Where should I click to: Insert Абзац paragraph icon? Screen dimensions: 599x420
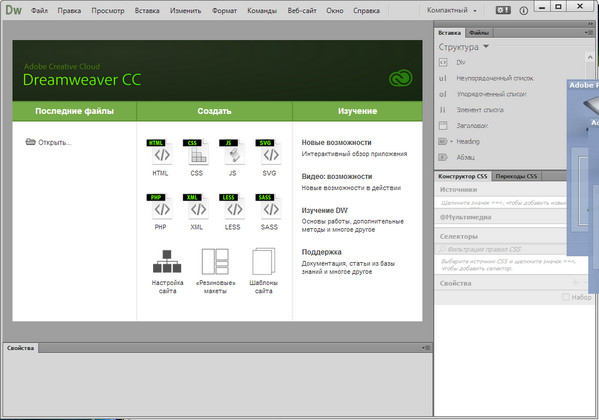point(443,157)
